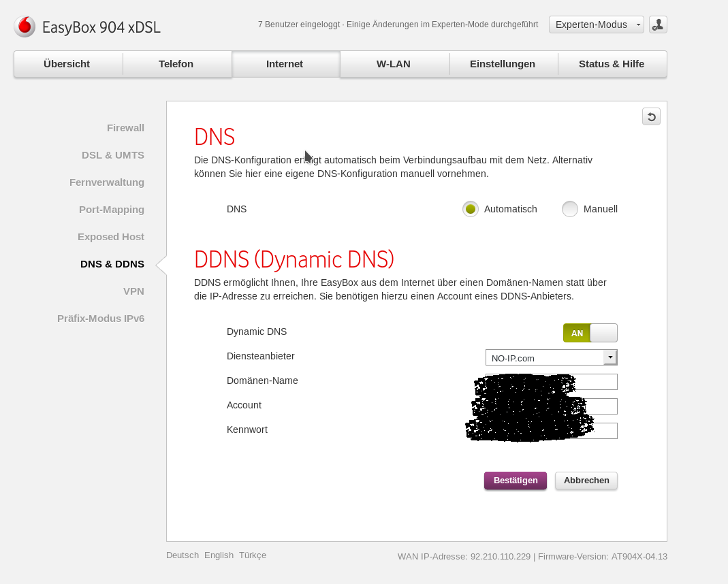
Task: Click the Kennwort input field
Action: tap(605, 431)
